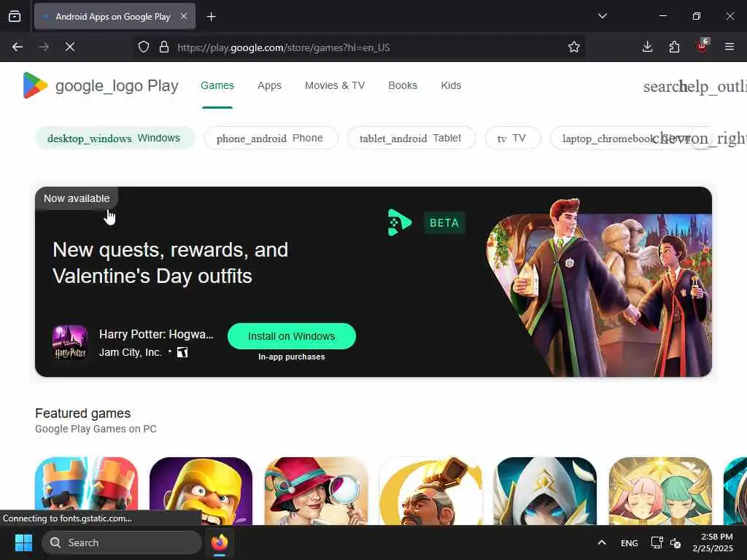Image resolution: width=747 pixels, height=560 pixels.
Task: Show hidden system tray icons
Action: click(x=602, y=542)
